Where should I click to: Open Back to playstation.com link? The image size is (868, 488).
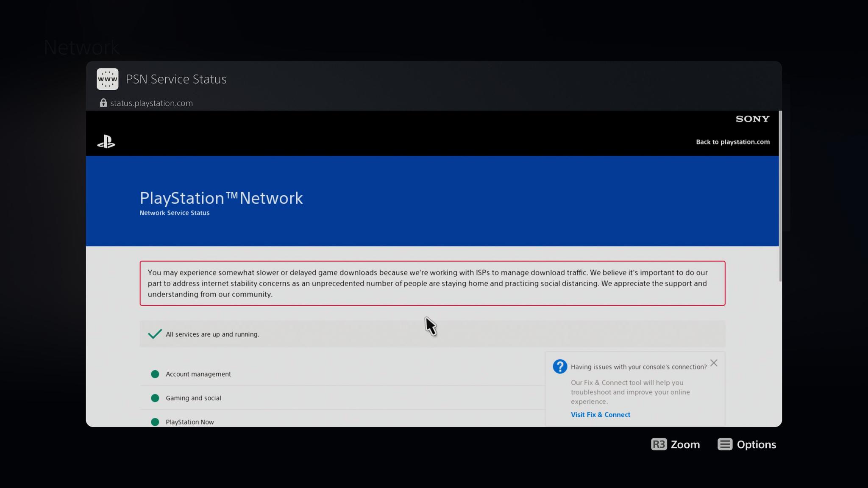733,142
